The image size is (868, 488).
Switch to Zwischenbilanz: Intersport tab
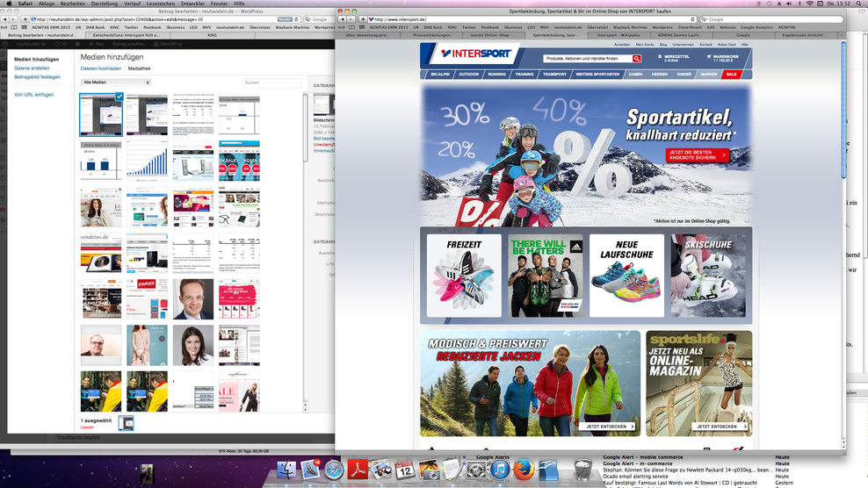pos(126,35)
